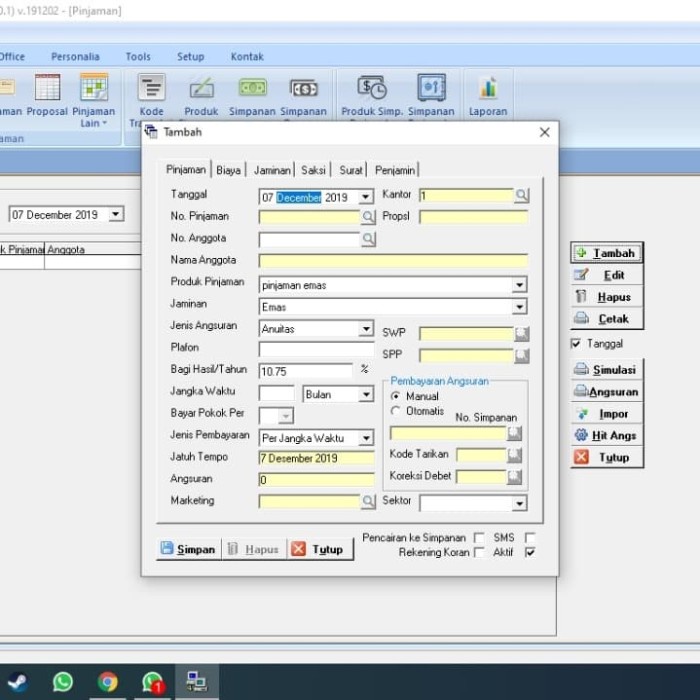Click the Plafon input field
The width and height of the screenshot is (700, 700).
pos(317,349)
